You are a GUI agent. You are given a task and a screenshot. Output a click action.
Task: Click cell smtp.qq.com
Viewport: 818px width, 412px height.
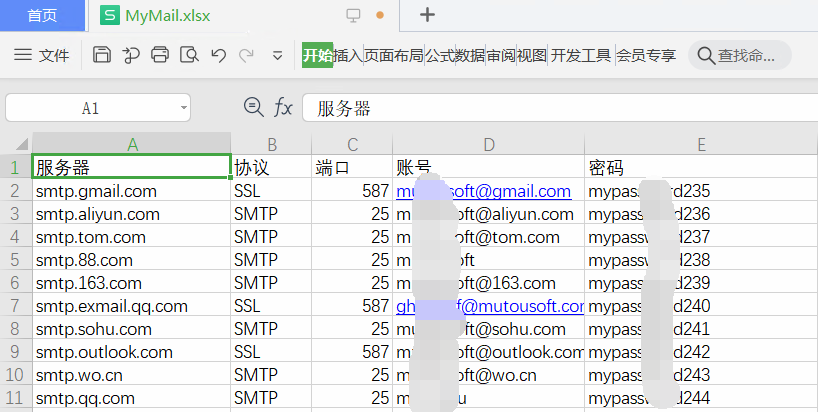131,397
